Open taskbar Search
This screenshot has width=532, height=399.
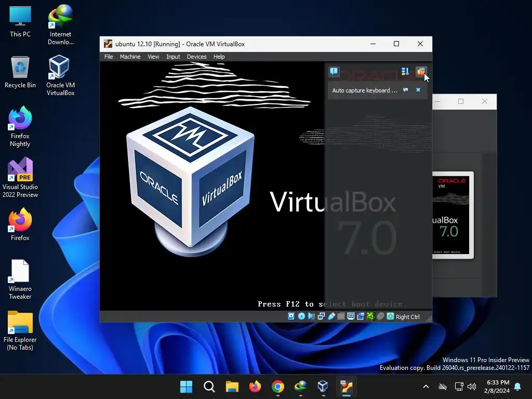209,387
